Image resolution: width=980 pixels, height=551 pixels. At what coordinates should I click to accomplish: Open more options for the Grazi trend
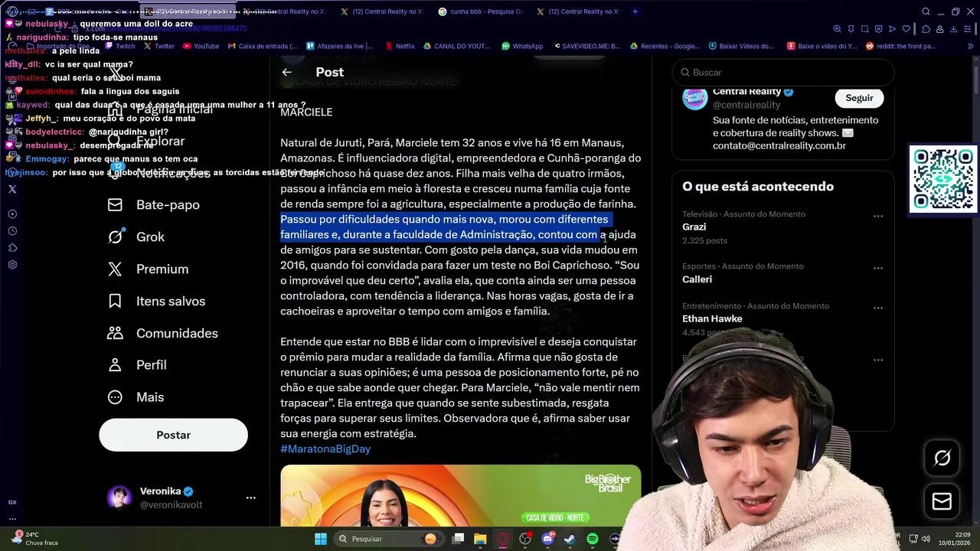(x=878, y=217)
